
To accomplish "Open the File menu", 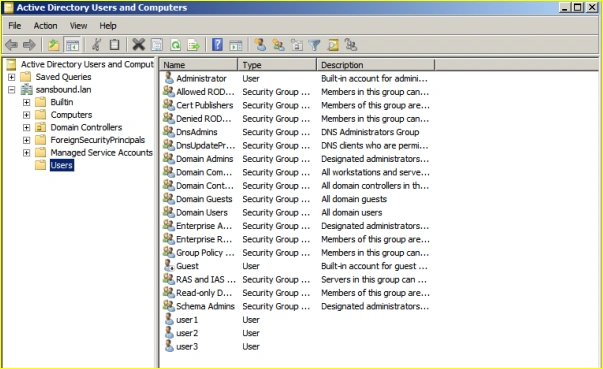I will 15,26.
